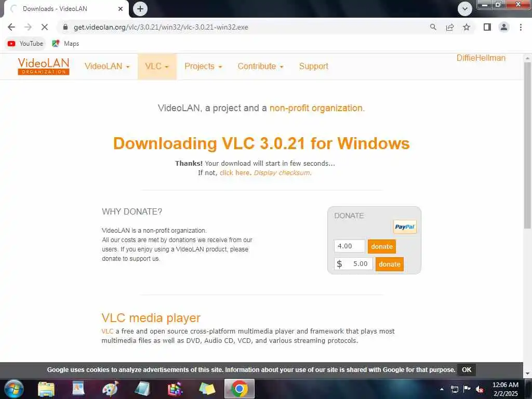Open the notebook taskbar icon
Viewport: 532px width, 399px height.
click(x=142, y=389)
